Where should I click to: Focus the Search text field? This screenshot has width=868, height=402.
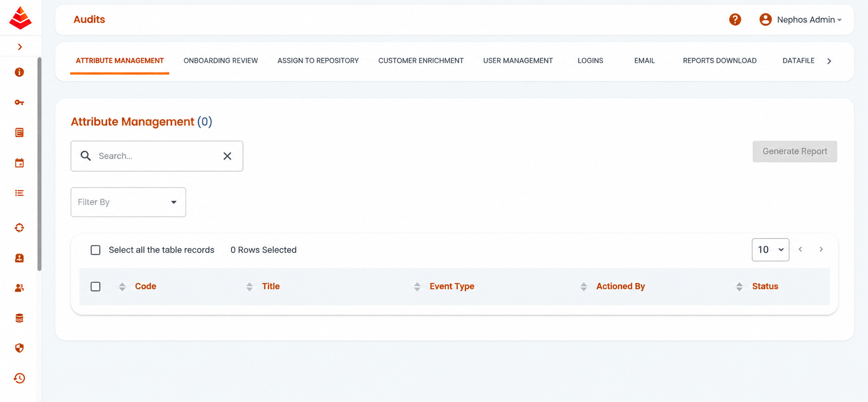(x=157, y=156)
